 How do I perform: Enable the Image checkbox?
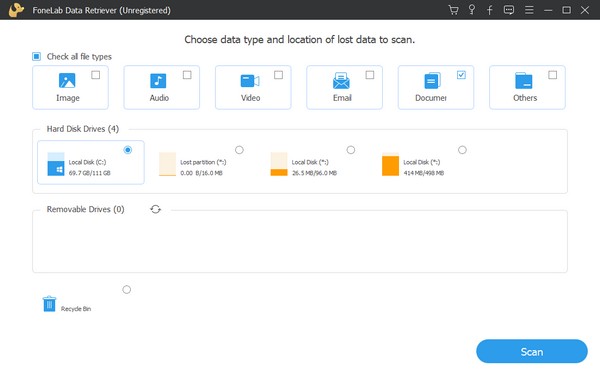pos(96,75)
